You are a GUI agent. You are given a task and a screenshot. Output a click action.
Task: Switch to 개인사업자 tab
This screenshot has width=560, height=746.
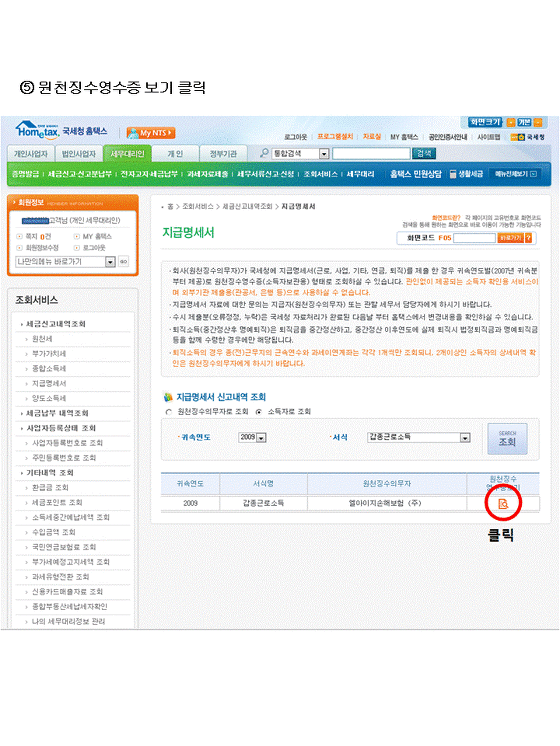[x=30, y=154]
